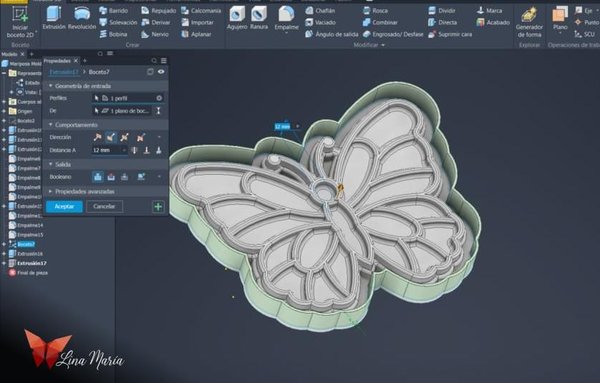This screenshot has width=600, height=383.
Task: Expand the Origen folder in the tree
Action: click(4, 111)
